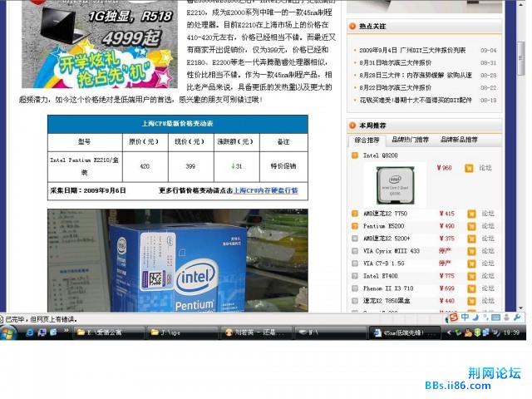Switch to the 刘若英 music player taskbar button
532x399 pixels.
point(256,332)
